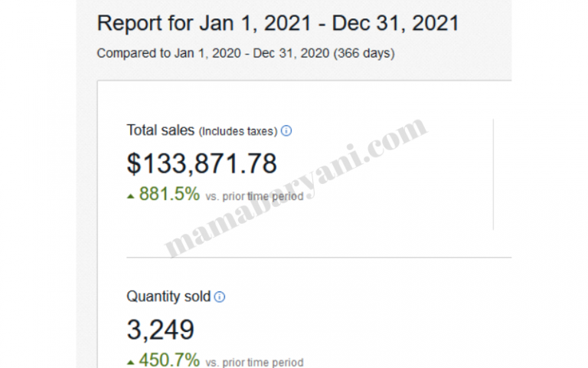Screen dimensions: 588x368
Task: Click the green up arrow beside 881.5%
Action: click(131, 196)
